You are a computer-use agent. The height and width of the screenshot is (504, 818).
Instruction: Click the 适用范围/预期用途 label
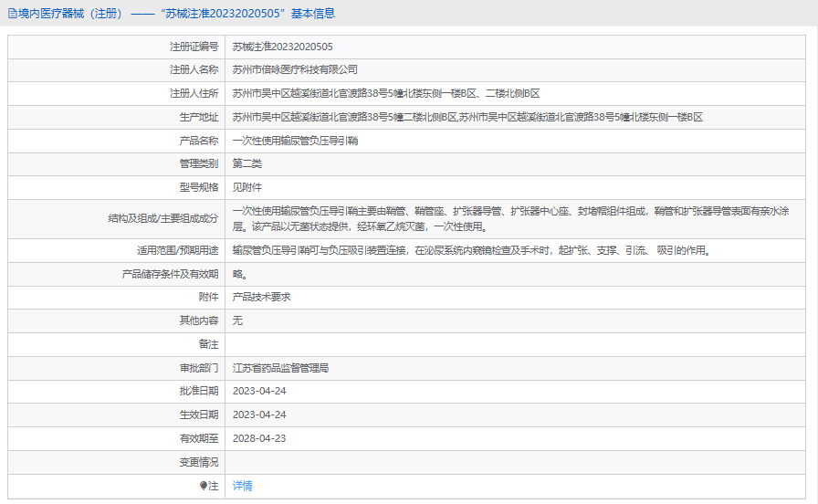pos(177,250)
